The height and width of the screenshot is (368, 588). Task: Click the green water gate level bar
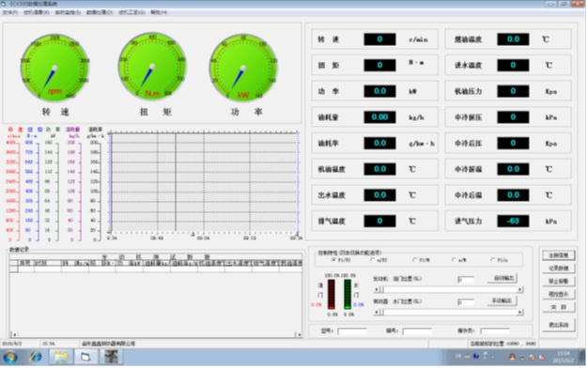pos(348,294)
